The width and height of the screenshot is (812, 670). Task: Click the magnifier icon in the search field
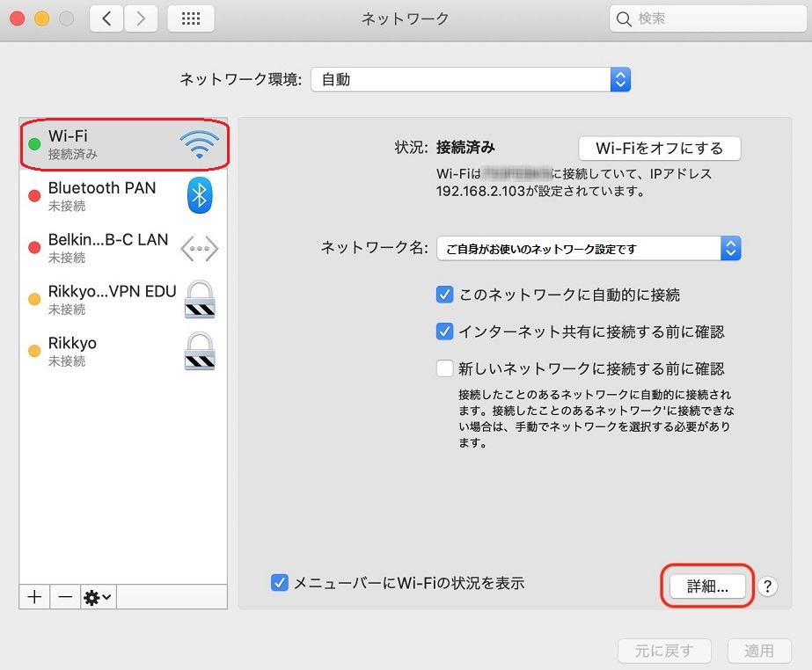point(624,19)
